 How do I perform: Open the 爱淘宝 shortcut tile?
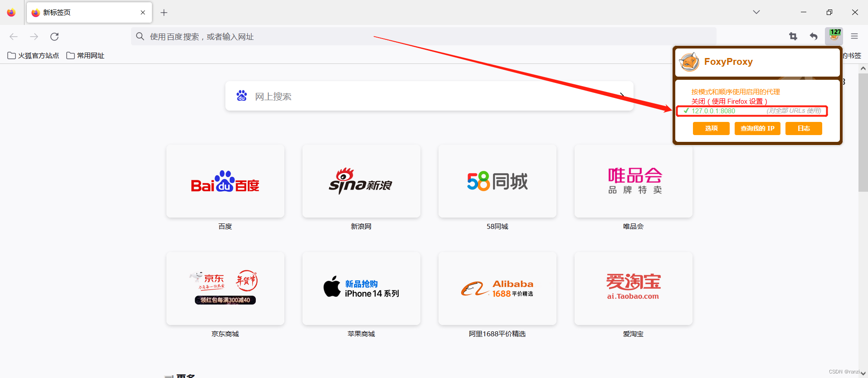[x=634, y=289]
